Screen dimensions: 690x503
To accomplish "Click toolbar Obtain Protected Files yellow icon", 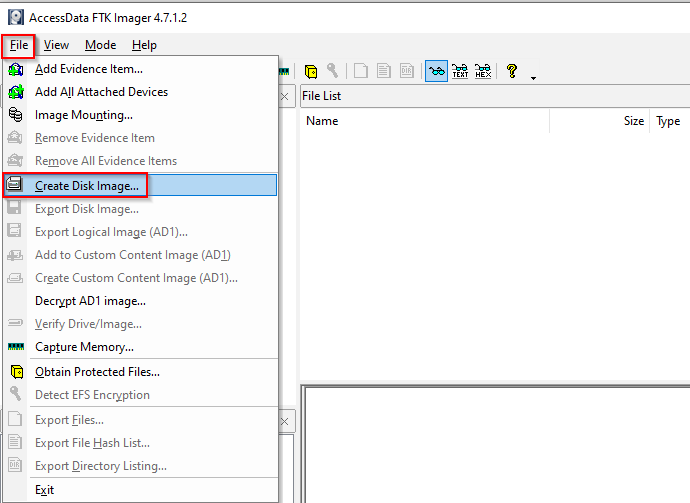I will 311,71.
